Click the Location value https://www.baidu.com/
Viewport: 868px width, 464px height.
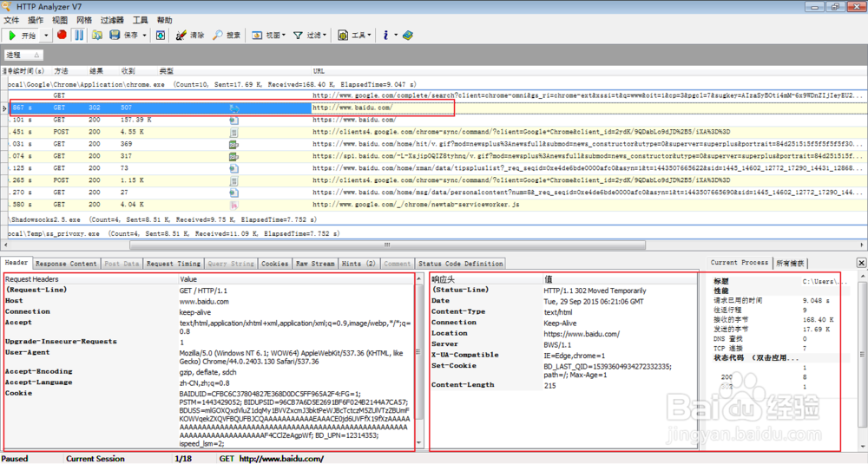tap(582, 334)
